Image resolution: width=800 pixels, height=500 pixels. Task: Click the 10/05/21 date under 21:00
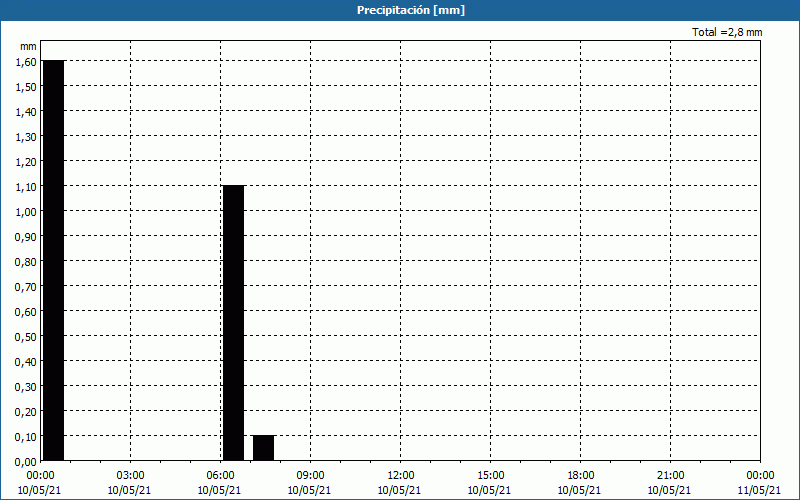tap(669, 490)
